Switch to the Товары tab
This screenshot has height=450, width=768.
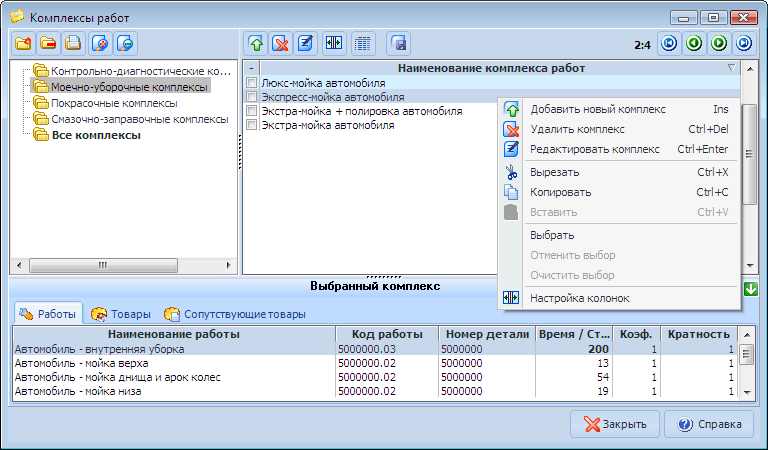tap(124, 314)
